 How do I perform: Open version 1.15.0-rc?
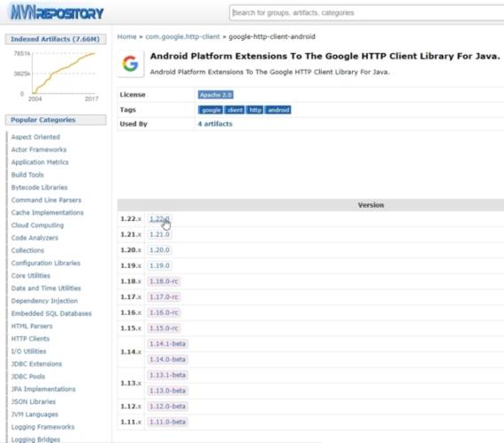tap(164, 328)
